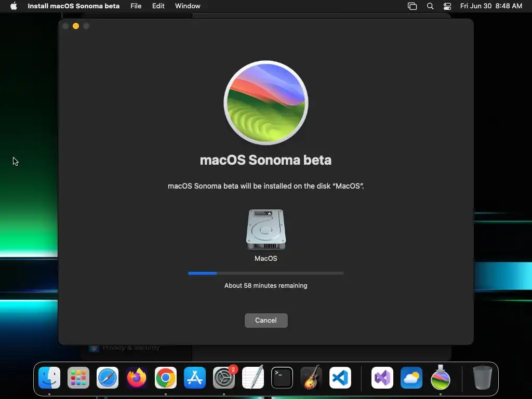Launch Firefox from the Dock
This screenshot has height=399, width=532.
[137, 378]
